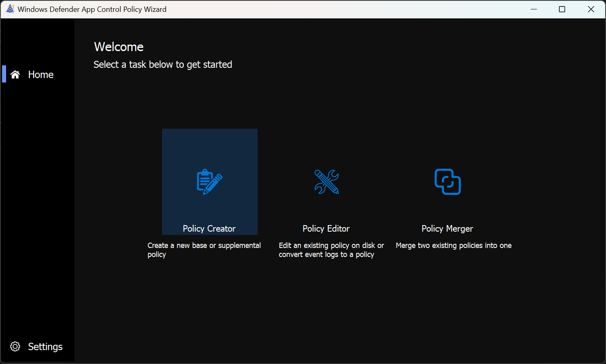Image resolution: width=606 pixels, height=364 pixels.
Task: Click 'Select a task below to get started'
Action: [x=163, y=65]
